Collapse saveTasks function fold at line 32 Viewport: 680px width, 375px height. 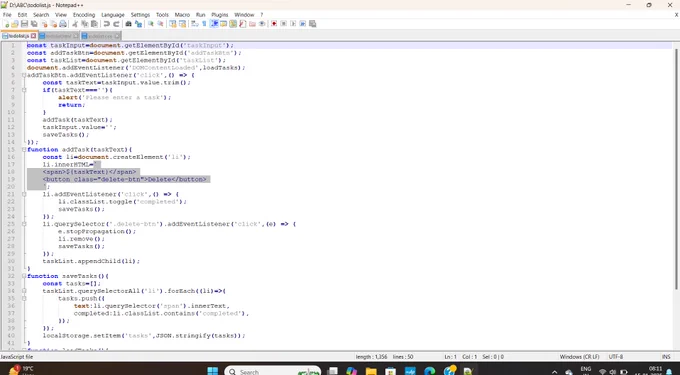(24, 276)
